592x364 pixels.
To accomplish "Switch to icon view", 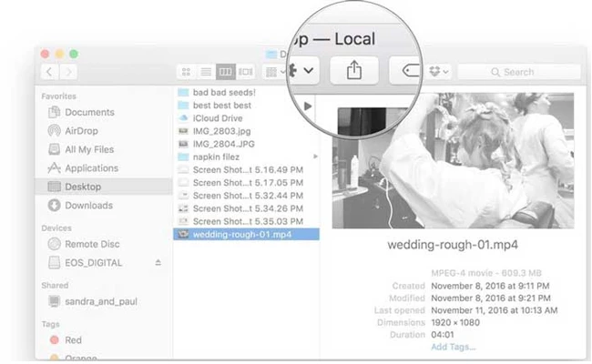I will 186,71.
